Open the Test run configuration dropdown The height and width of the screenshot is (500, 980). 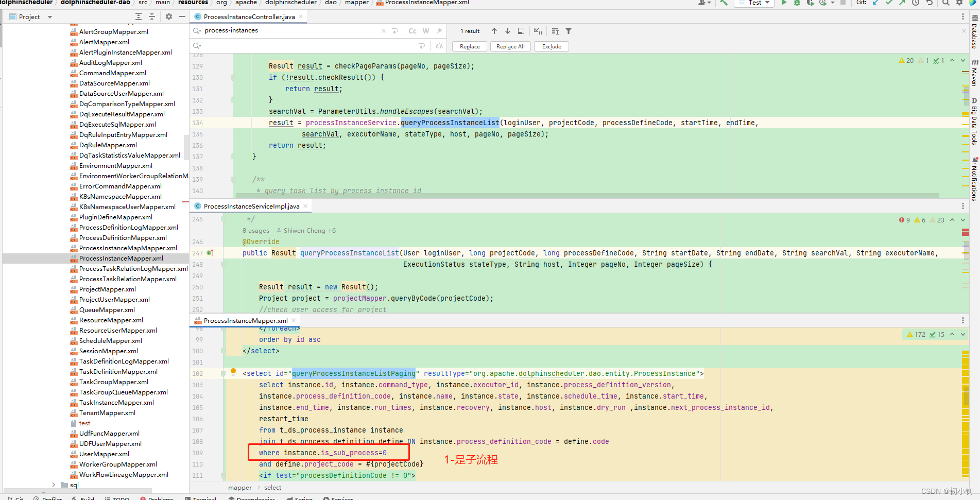[755, 3]
